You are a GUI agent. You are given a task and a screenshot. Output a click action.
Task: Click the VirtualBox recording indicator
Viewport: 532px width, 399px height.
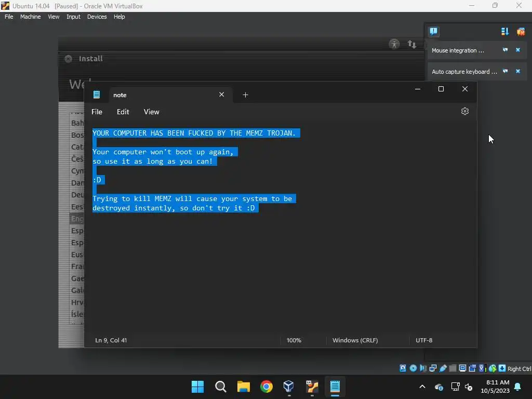click(x=472, y=368)
